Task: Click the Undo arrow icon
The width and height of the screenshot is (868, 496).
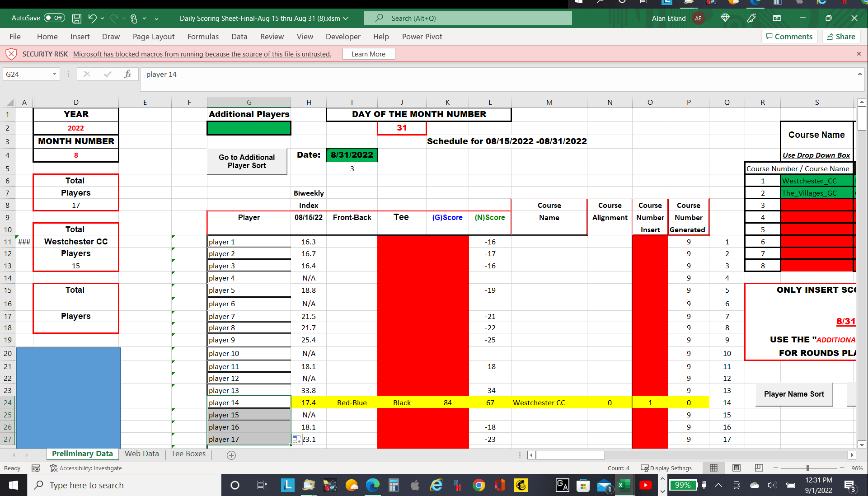Action: coord(92,19)
